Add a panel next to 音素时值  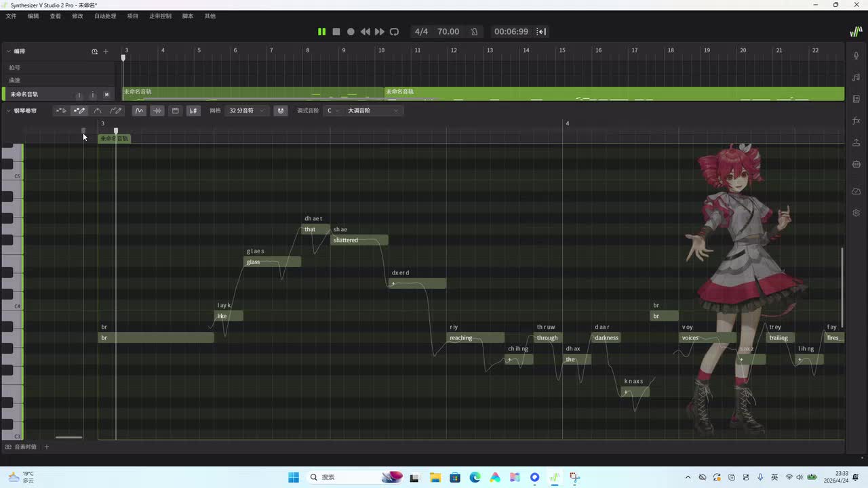coord(47,447)
